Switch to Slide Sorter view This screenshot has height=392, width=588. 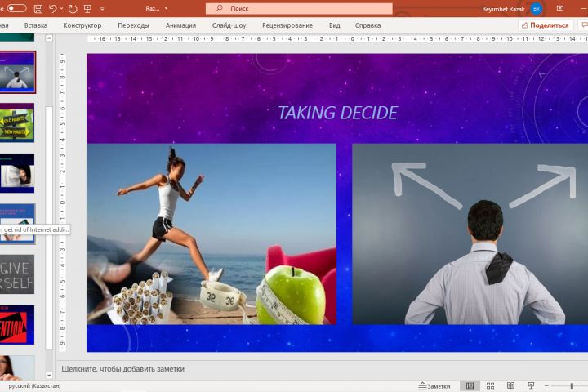[x=490, y=385]
